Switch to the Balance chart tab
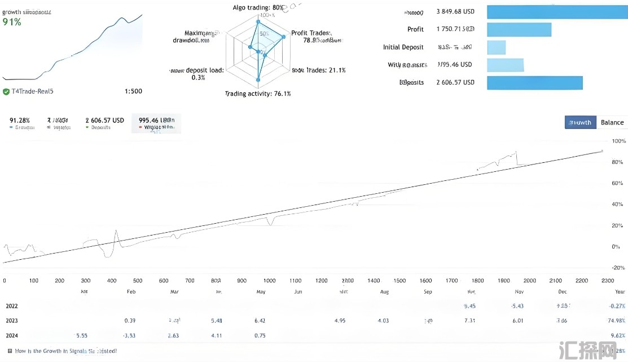 [x=612, y=122]
